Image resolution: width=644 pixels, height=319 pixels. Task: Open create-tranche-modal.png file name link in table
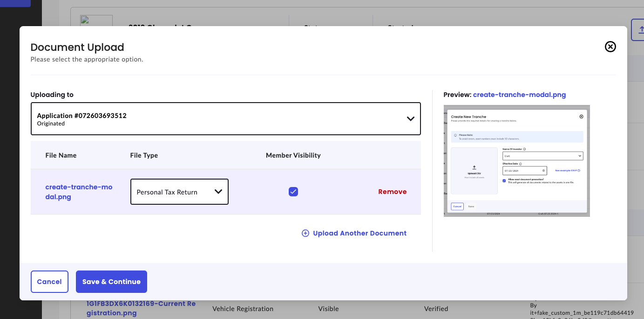point(79,192)
